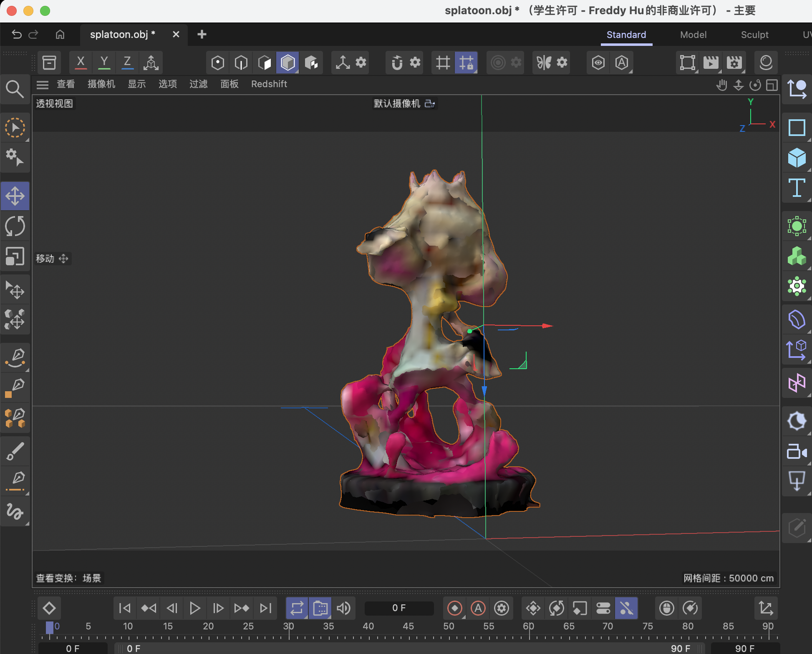The image size is (812, 654).
Task: Disable the X axis lock
Action: point(81,63)
